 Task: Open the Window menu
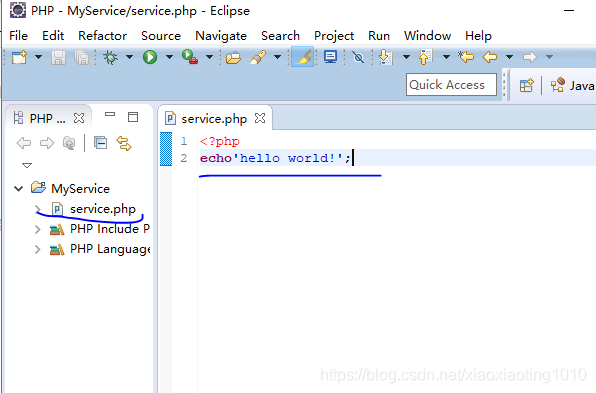pos(427,36)
